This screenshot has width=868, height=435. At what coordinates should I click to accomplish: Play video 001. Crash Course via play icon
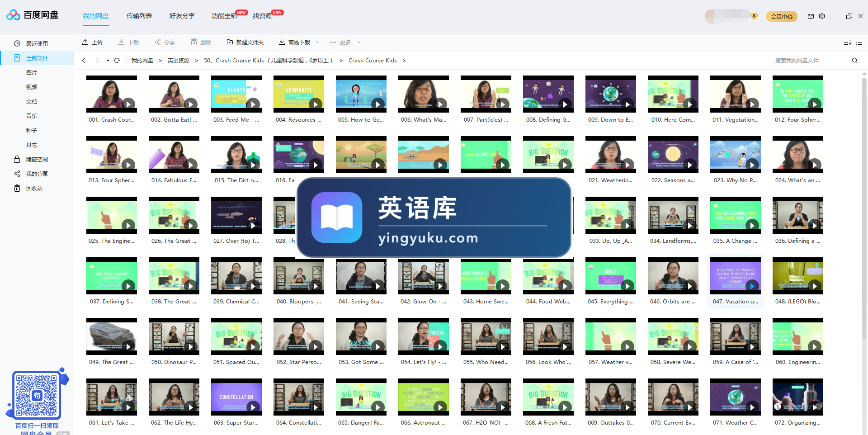(128, 104)
